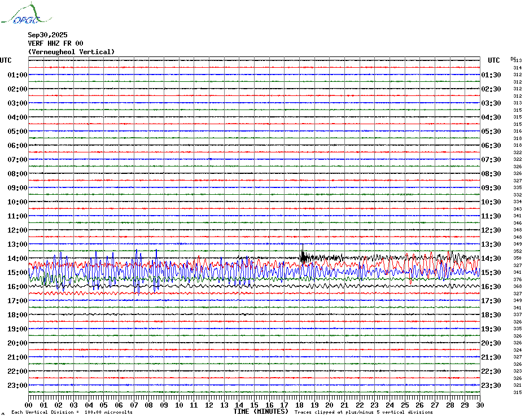Click the 'TIME (MINUTES)' axis title
This screenshot has height=420, width=525.
point(261,412)
